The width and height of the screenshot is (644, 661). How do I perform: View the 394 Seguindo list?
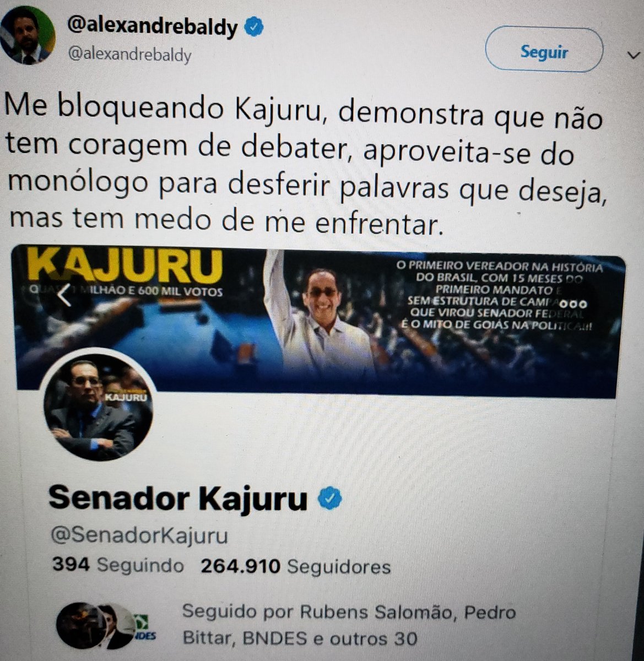tap(118, 566)
